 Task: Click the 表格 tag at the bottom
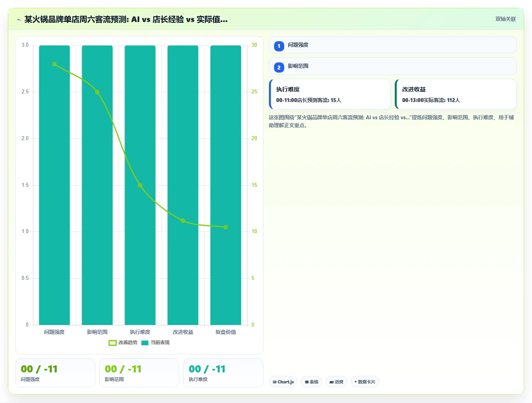[311, 382]
